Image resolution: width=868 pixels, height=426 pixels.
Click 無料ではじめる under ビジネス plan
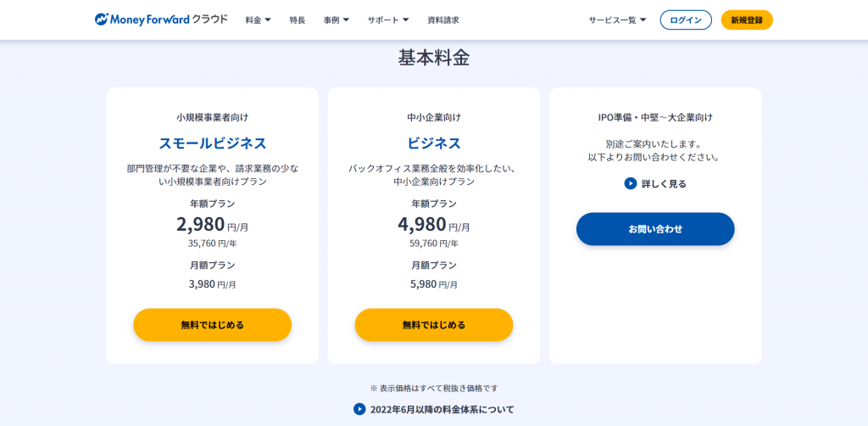[x=433, y=325]
